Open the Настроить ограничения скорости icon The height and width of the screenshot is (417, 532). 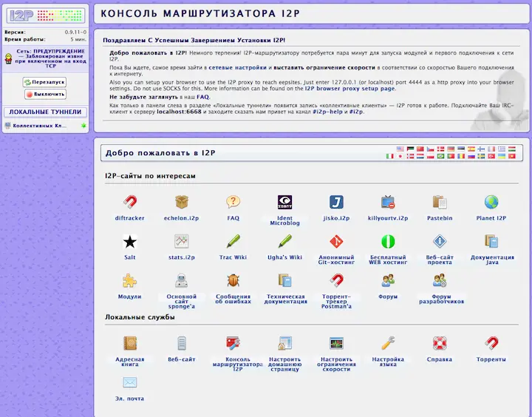tap(336, 343)
